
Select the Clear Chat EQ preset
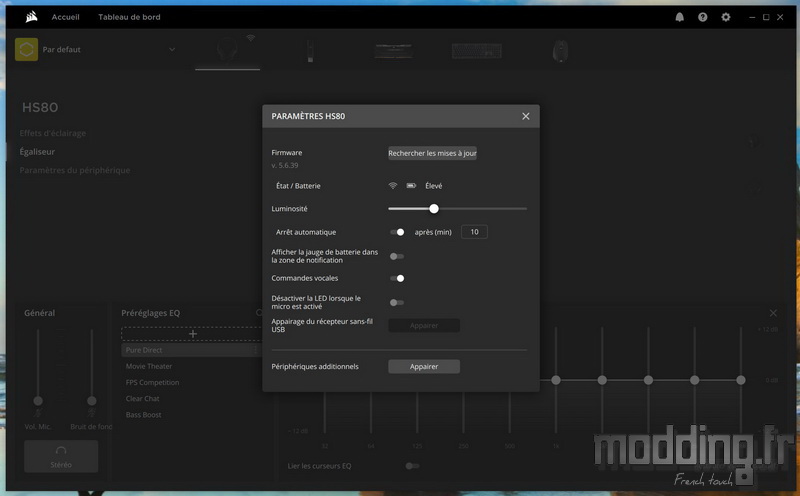(142, 399)
